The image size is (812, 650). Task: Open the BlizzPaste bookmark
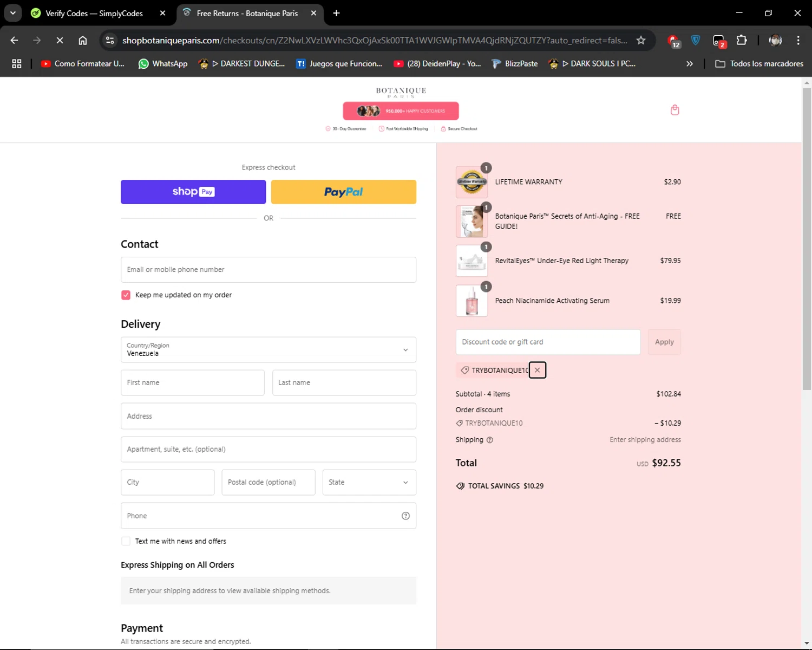(x=515, y=63)
